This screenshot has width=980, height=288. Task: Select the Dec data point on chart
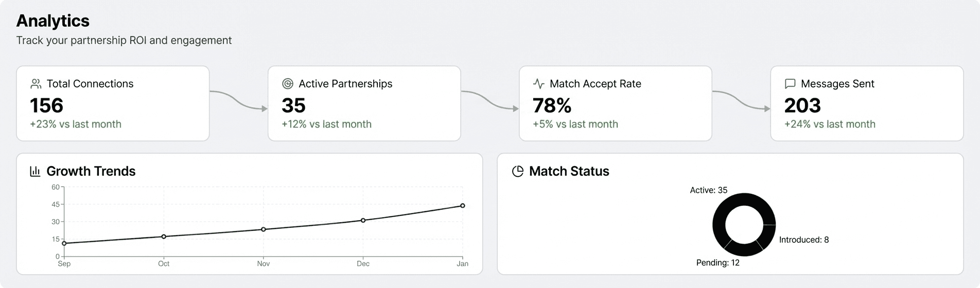(x=363, y=220)
